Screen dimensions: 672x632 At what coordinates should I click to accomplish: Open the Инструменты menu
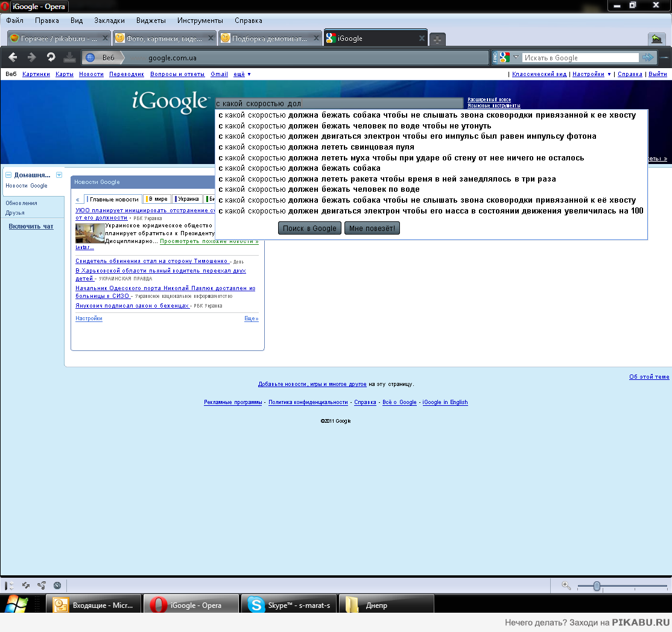point(200,21)
